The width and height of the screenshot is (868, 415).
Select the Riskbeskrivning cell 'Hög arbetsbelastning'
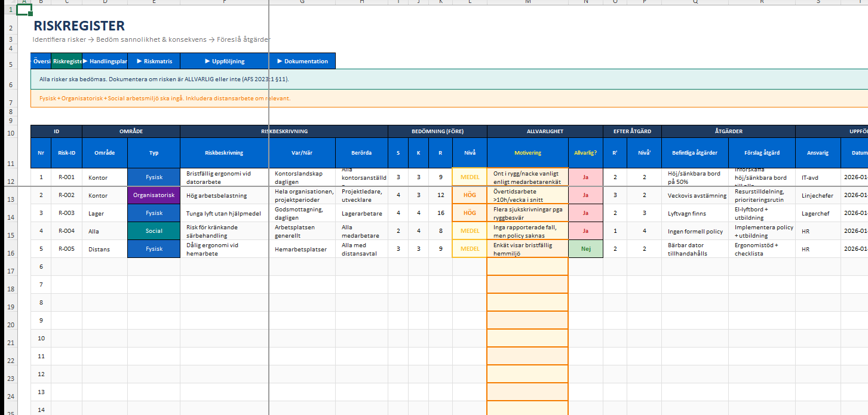click(x=224, y=195)
